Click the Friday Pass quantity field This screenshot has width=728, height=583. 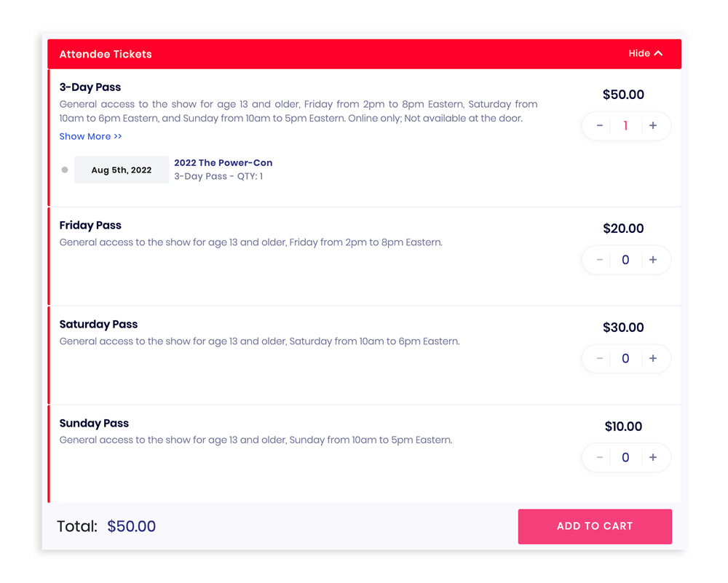(625, 259)
